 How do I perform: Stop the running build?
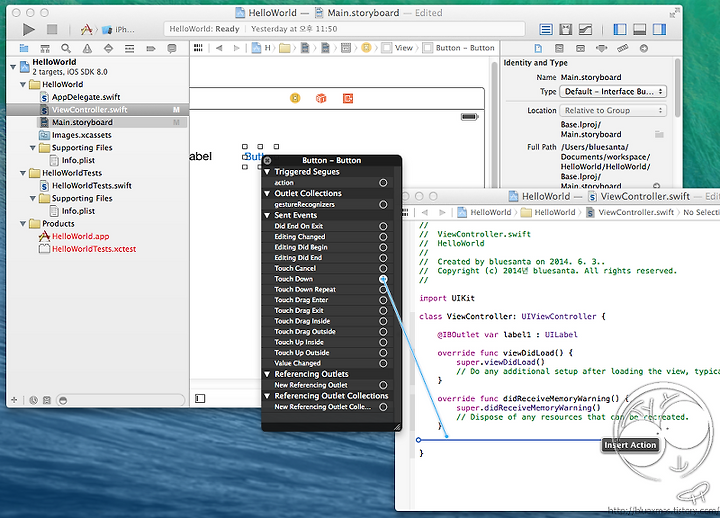[52, 30]
